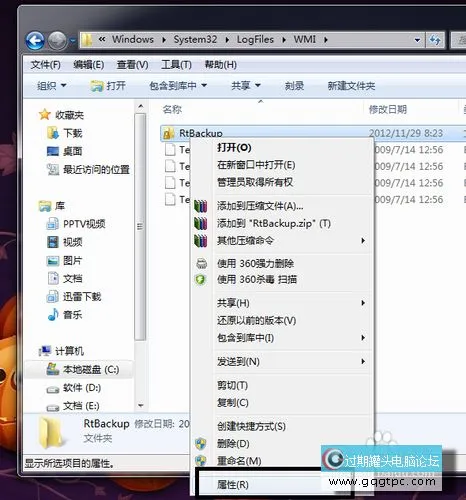Expand the 包含到库中(I) submenu

283,338
